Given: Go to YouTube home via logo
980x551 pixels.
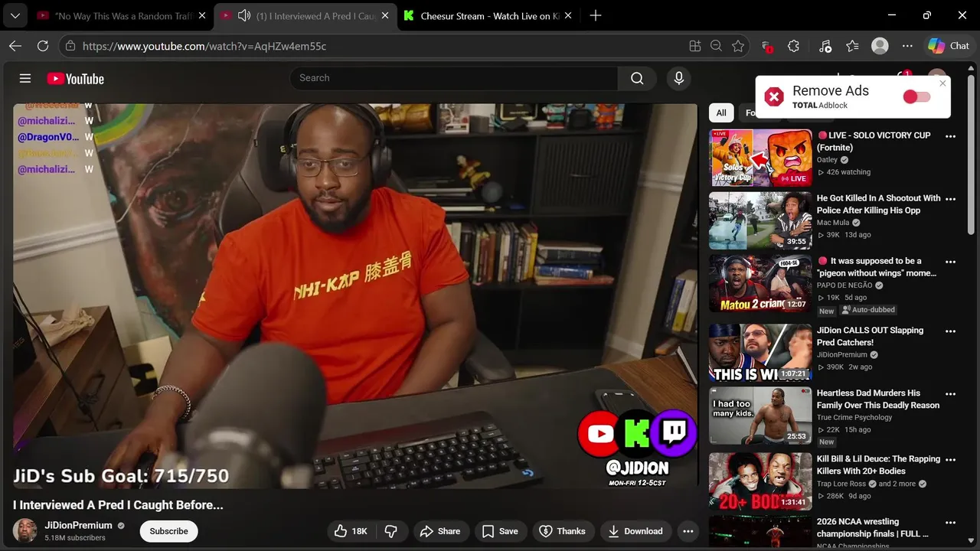Looking at the screenshot, I should pos(75,78).
